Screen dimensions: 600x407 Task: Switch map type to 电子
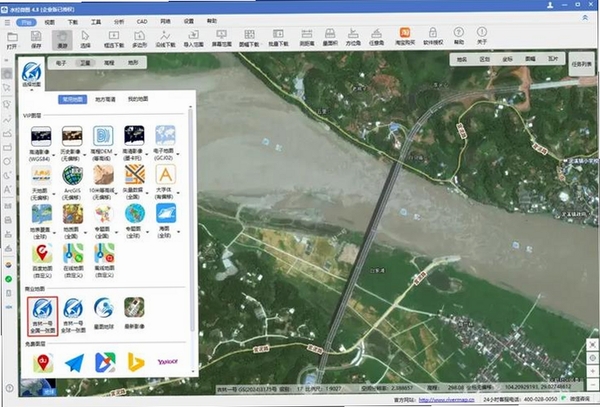[x=61, y=63]
